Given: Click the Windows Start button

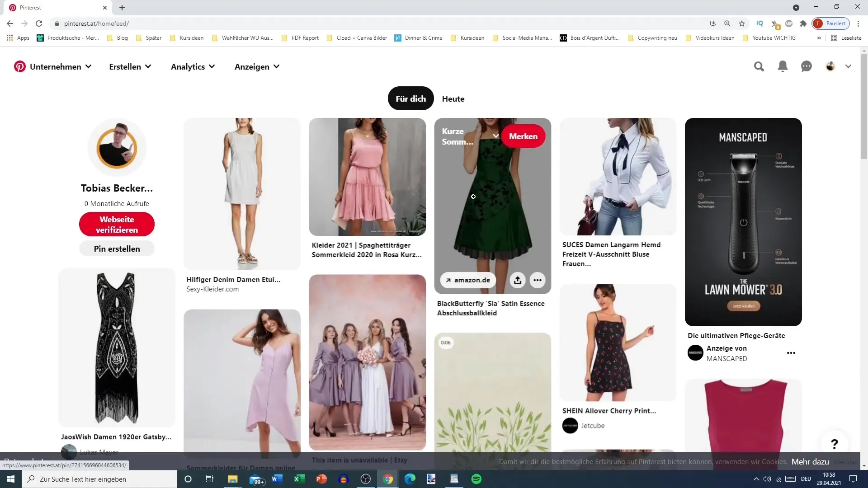Looking at the screenshot, I should click(x=11, y=479).
